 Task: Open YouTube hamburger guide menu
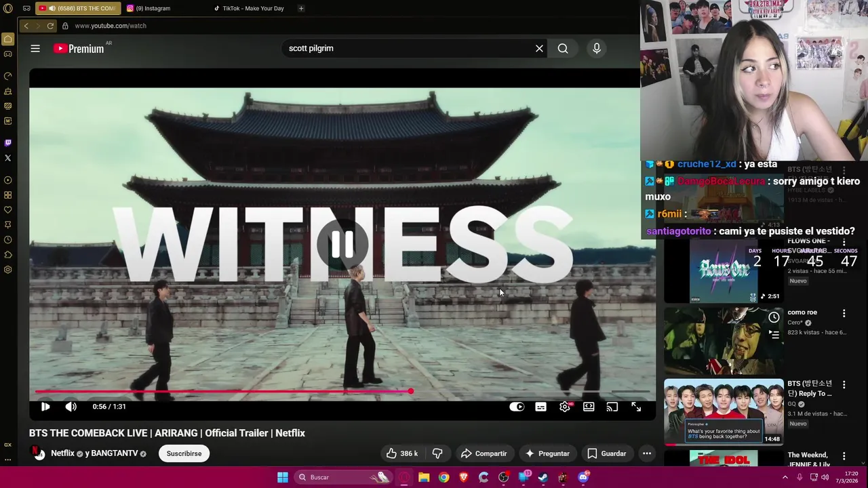pyautogui.click(x=35, y=48)
